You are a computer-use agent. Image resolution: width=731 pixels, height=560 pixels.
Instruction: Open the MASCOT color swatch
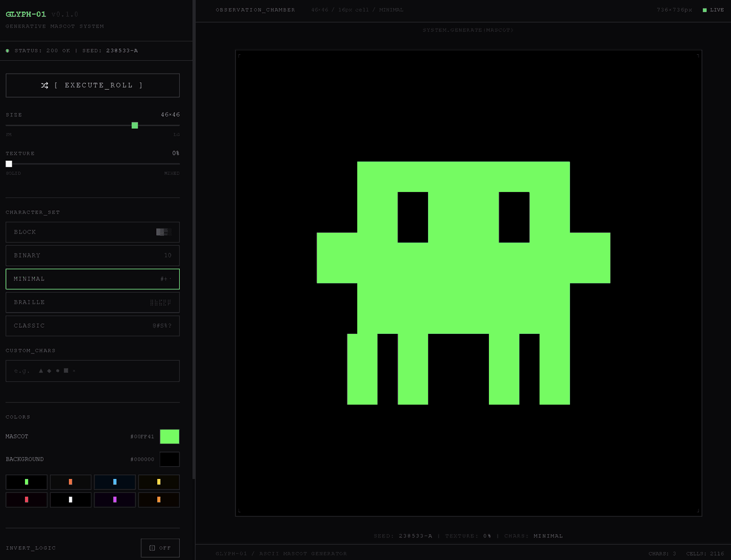point(169,436)
